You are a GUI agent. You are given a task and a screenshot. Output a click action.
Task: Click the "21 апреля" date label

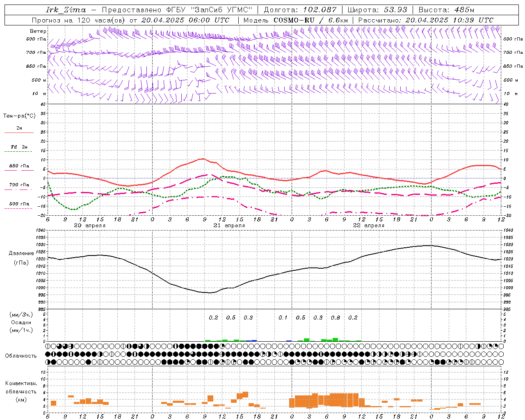click(x=229, y=226)
